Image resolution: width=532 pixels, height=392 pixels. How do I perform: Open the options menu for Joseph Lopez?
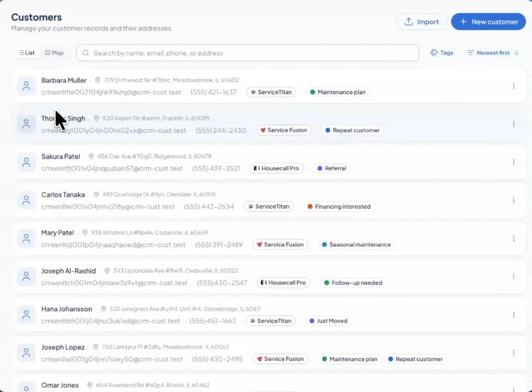click(x=513, y=353)
